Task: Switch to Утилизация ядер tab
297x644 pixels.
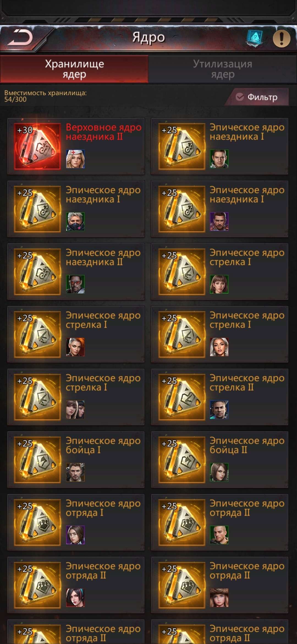Action: pyautogui.click(x=223, y=69)
